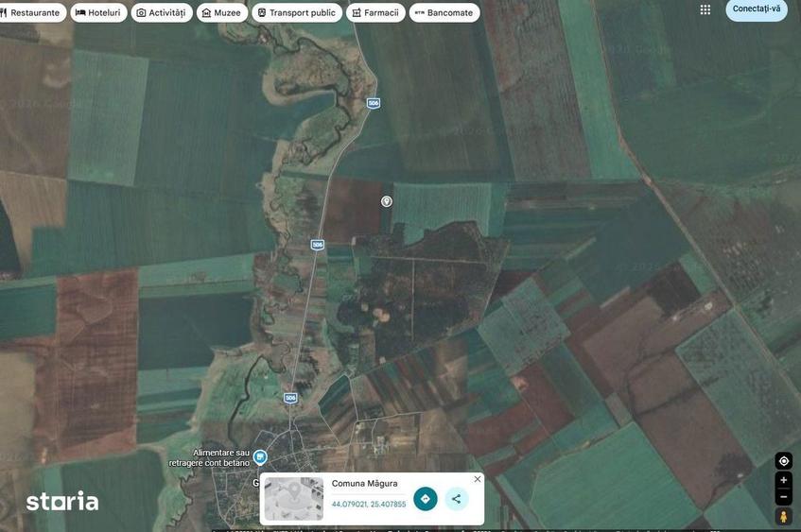Click the directions icon for Comuna Măgura
Viewport: 801px width, 532px height.
click(x=425, y=499)
